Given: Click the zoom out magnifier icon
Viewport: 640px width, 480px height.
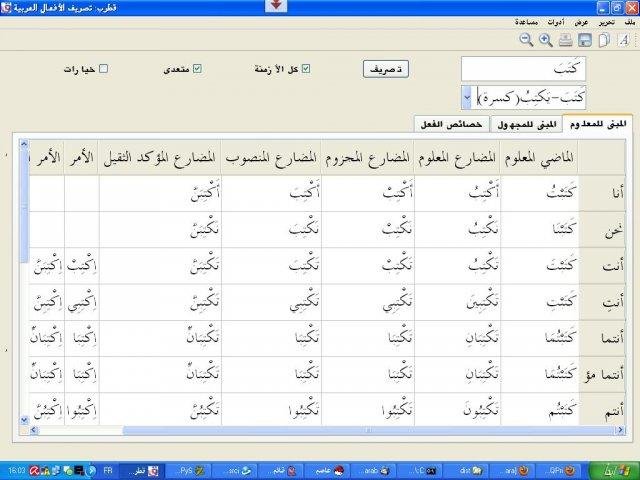Looking at the screenshot, I should point(526,40).
